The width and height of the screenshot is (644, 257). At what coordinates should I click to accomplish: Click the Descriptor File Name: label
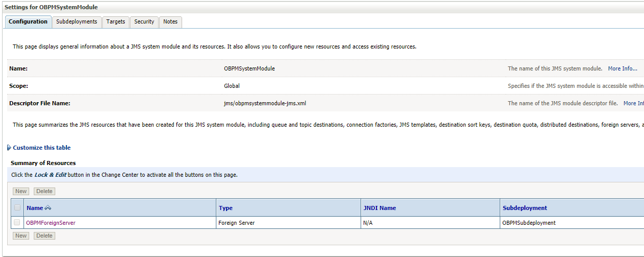[39, 103]
